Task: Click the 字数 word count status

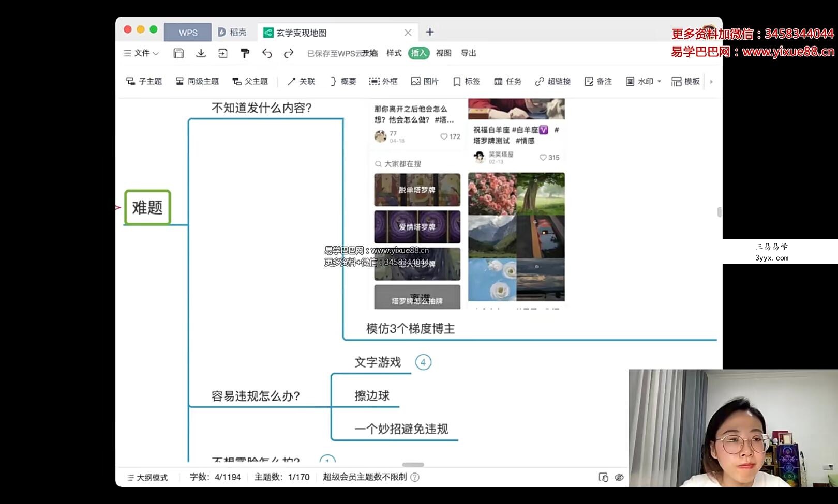Action: 215,477
